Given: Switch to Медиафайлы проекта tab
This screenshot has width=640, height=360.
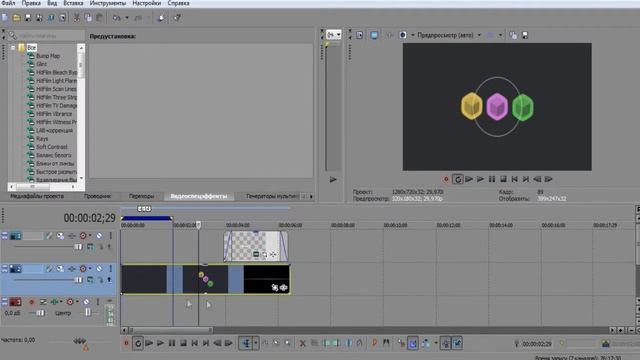Looking at the screenshot, I should [37, 196].
